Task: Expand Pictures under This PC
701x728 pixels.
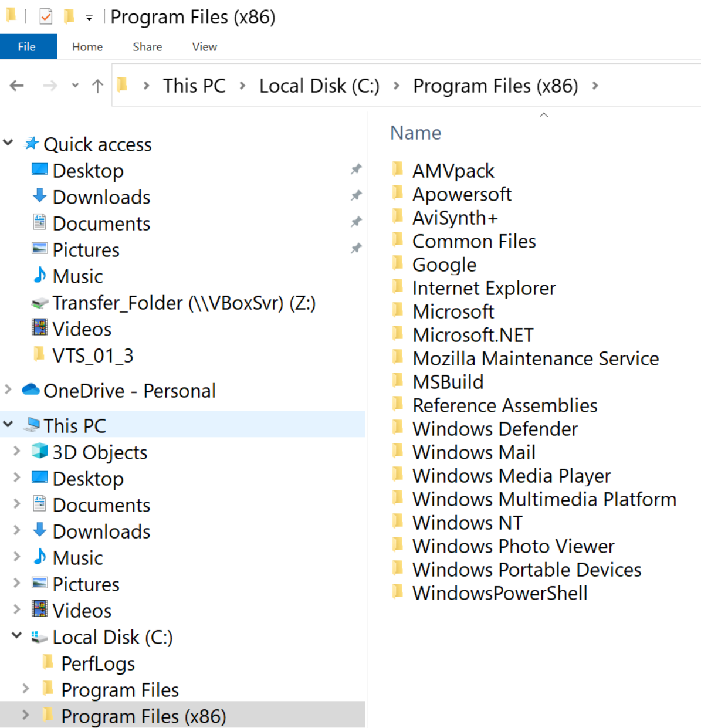Action: (17, 583)
